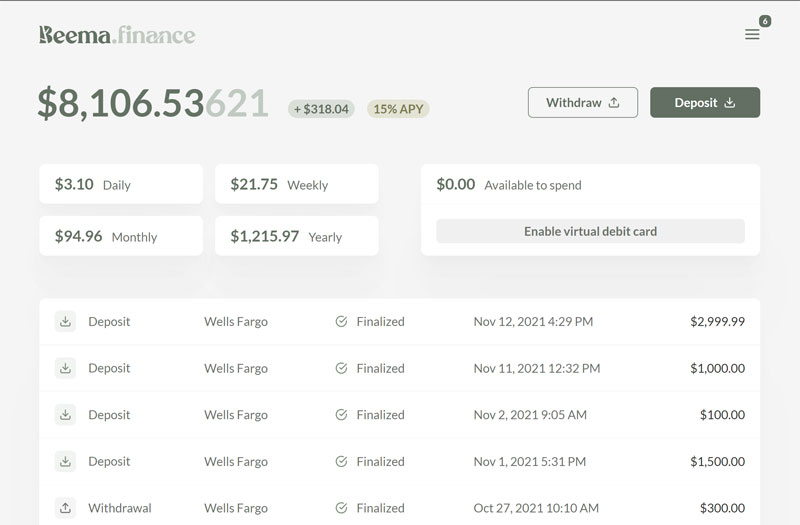The height and width of the screenshot is (525, 800).
Task: Click Finalized checkmark on Oct 27 withdrawal
Action: click(341, 508)
